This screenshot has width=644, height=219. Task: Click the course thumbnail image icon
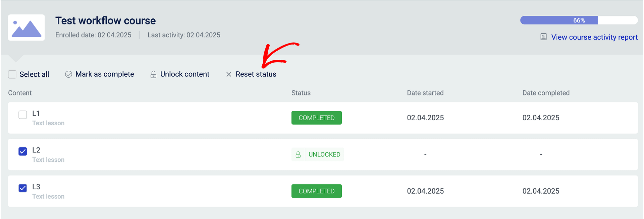[x=26, y=27]
